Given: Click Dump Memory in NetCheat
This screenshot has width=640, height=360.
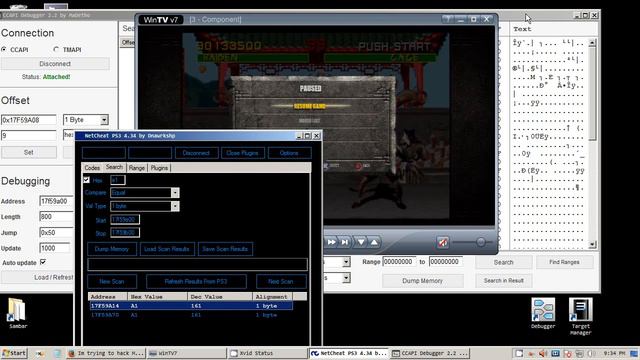Looking at the screenshot, I should click(x=112, y=249).
